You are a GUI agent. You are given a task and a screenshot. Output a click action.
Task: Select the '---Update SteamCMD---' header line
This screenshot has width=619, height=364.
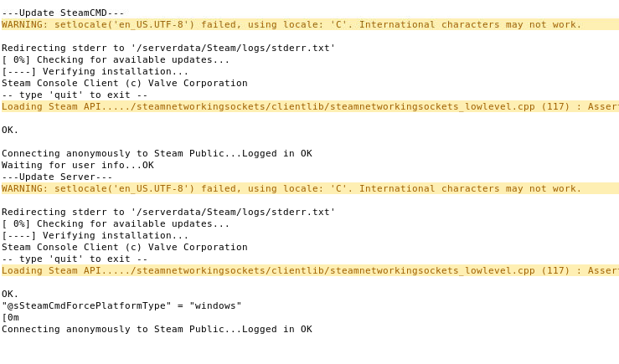click(63, 13)
